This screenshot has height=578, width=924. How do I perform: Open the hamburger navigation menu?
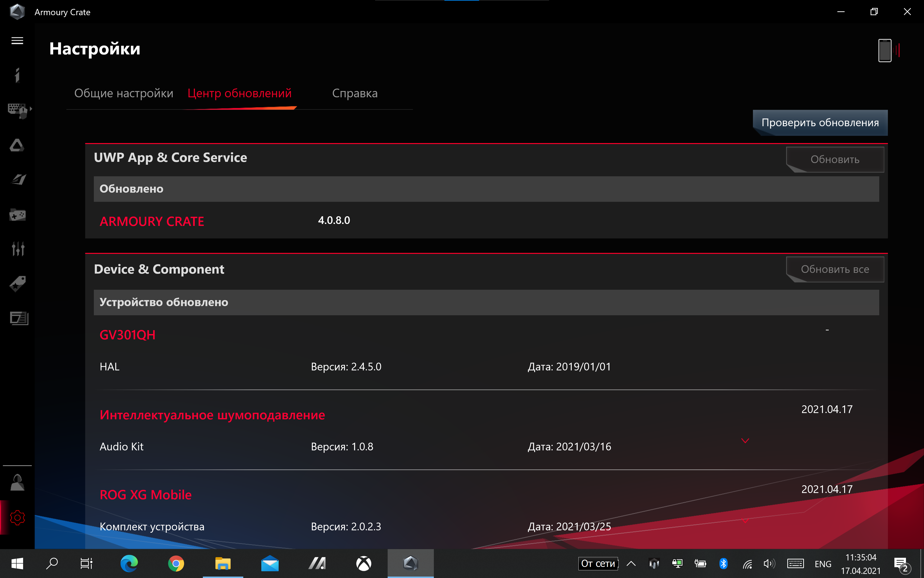[x=17, y=40]
